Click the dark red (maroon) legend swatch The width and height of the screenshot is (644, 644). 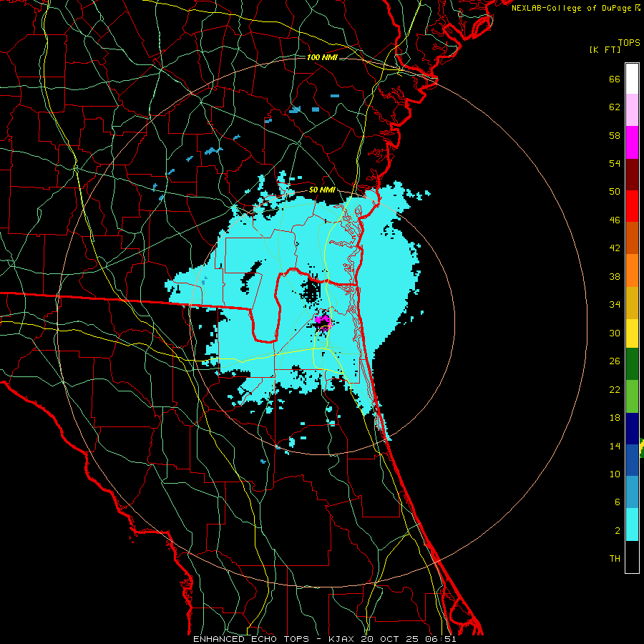[x=632, y=174]
